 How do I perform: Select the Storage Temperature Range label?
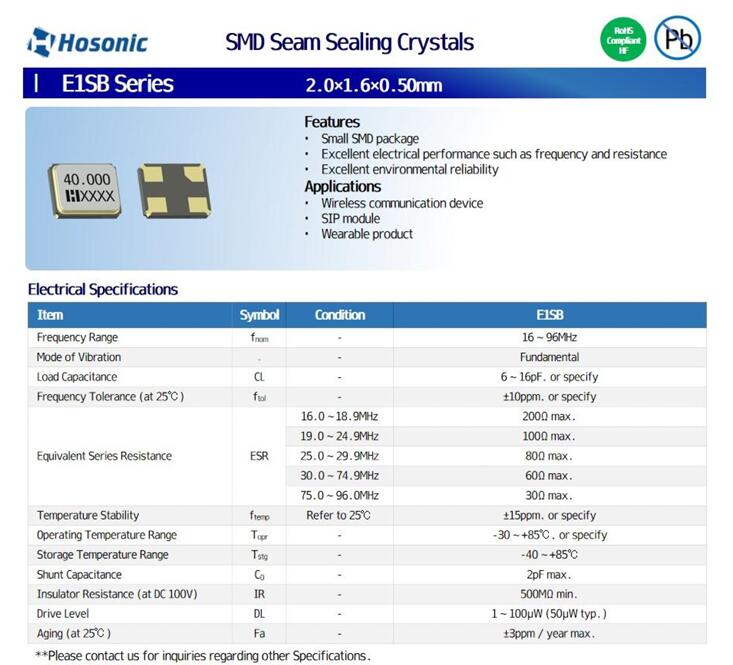(102, 555)
